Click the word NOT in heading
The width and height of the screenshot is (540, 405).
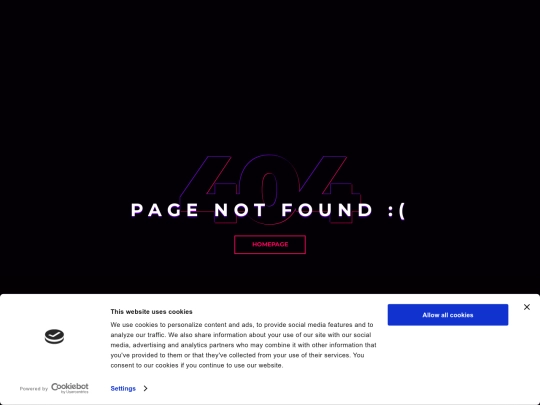pos(240,210)
